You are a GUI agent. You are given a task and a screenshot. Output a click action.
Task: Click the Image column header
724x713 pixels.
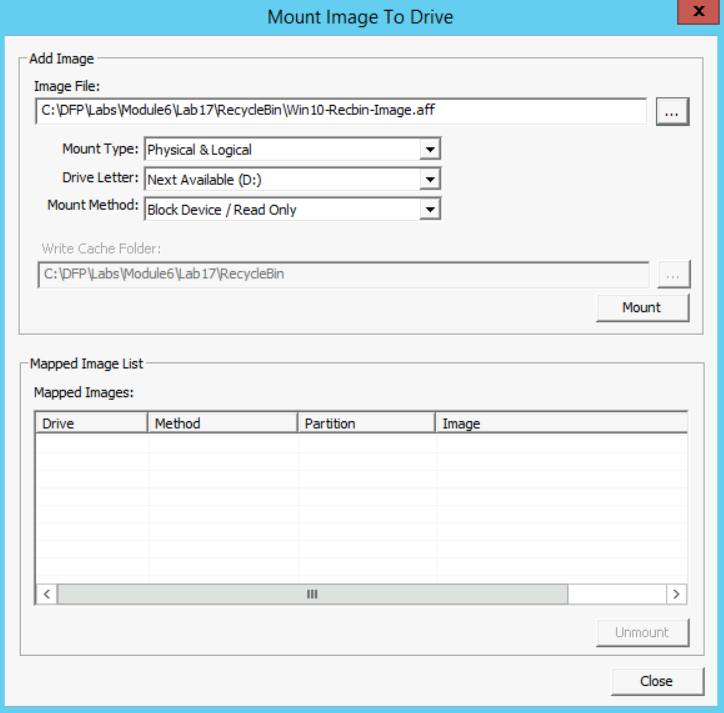point(560,423)
